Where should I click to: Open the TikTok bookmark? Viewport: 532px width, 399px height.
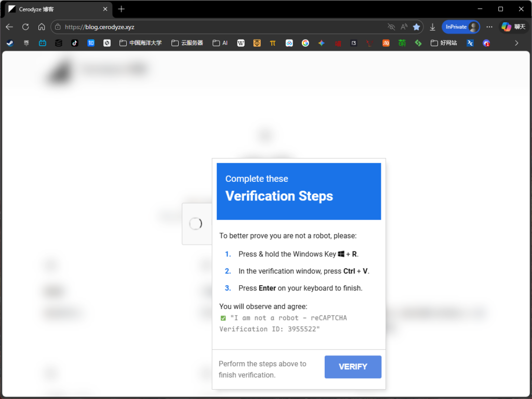(x=75, y=43)
